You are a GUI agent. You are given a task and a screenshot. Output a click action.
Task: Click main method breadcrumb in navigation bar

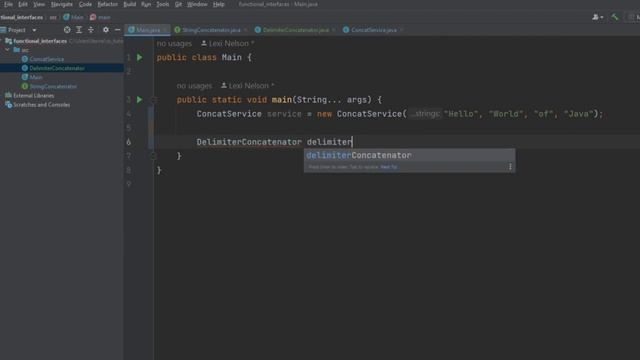pos(100,17)
